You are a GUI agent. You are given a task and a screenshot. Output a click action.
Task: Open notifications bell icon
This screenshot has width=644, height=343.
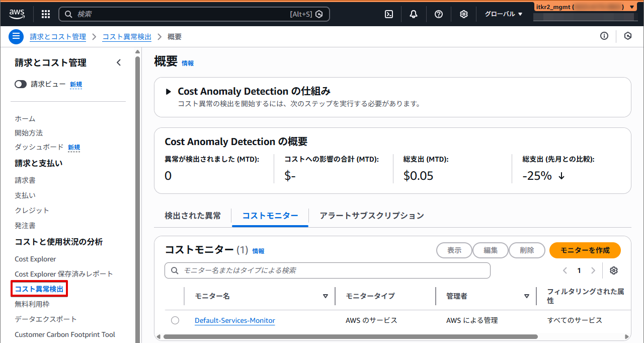point(414,14)
